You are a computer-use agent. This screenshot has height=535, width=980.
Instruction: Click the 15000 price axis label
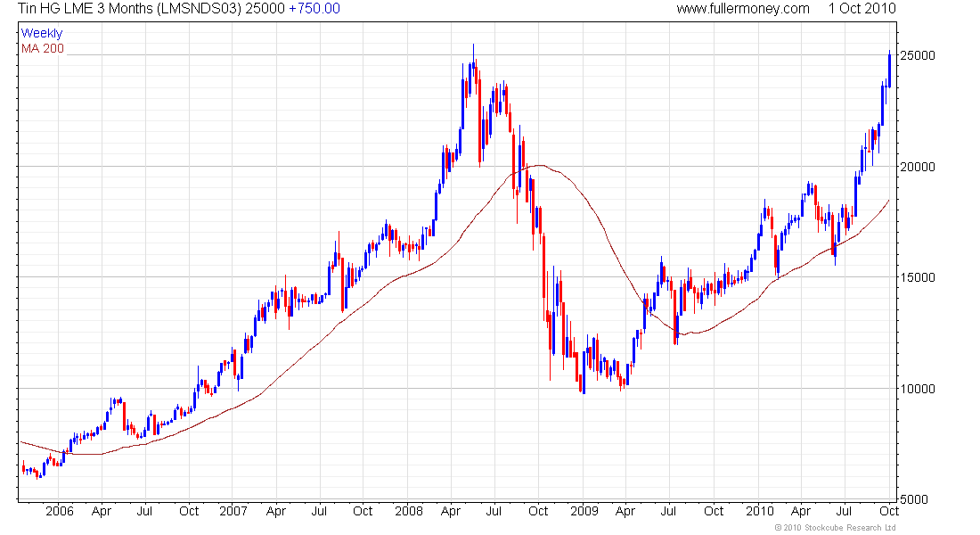click(918, 277)
